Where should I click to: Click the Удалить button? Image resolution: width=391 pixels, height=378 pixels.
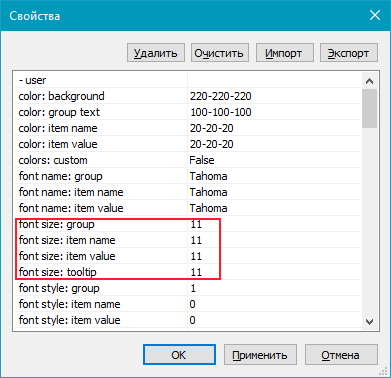tap(156, 53)
